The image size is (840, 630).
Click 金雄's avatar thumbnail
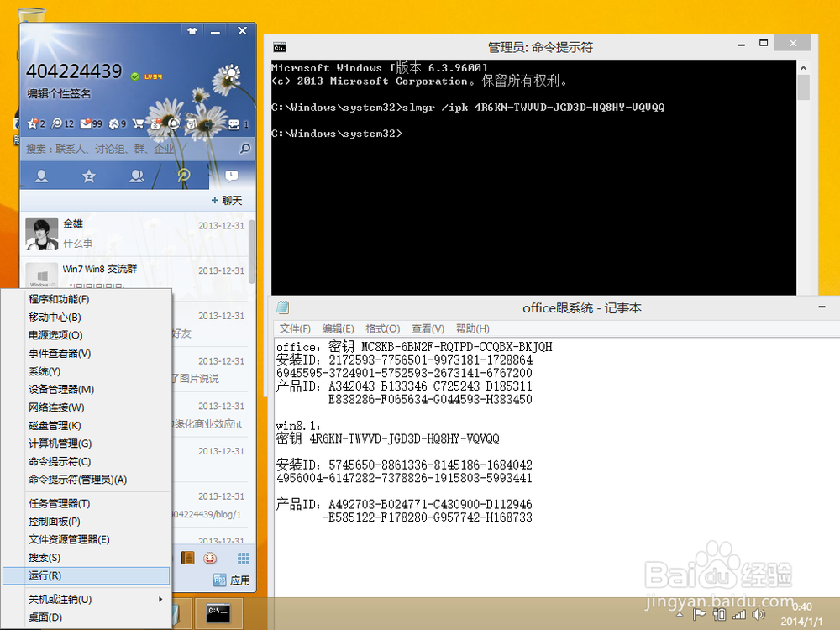point(42,234)
